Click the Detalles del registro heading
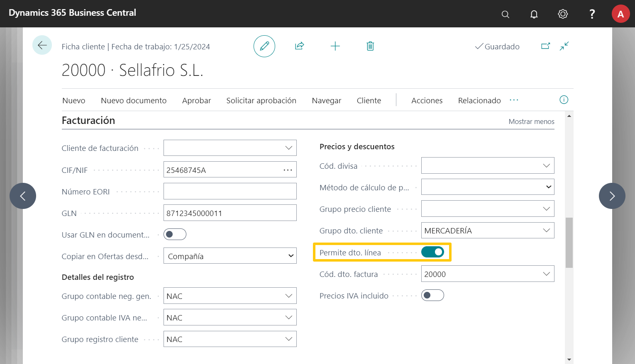 (x=98, y=277)
